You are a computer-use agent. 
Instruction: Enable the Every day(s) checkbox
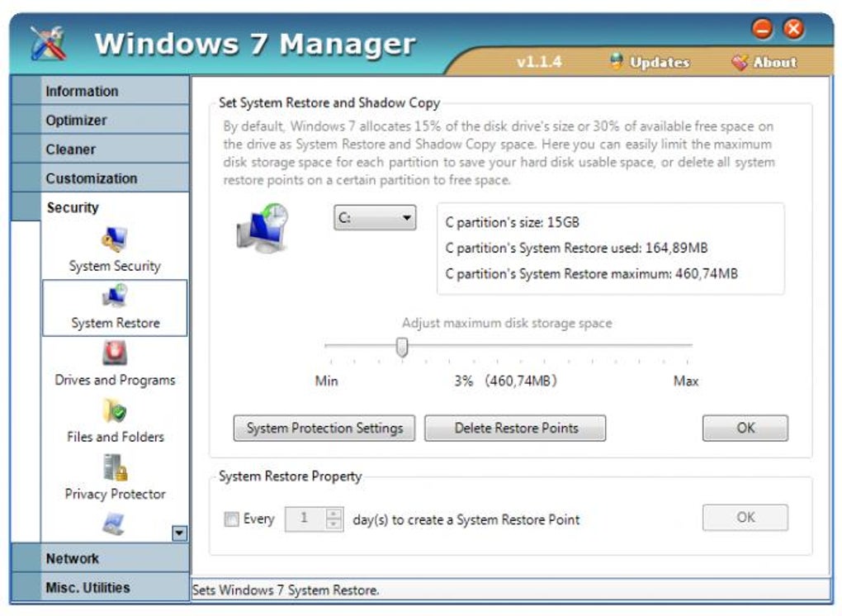[x=231, y=519]
